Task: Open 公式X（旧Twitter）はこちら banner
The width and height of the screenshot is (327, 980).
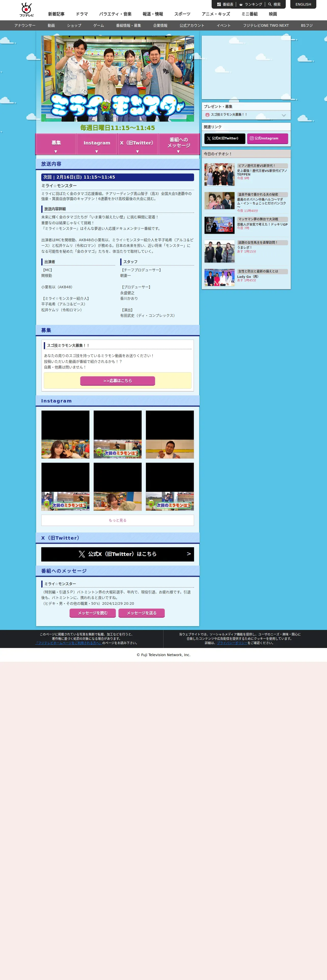Action: tap(118, 554)
